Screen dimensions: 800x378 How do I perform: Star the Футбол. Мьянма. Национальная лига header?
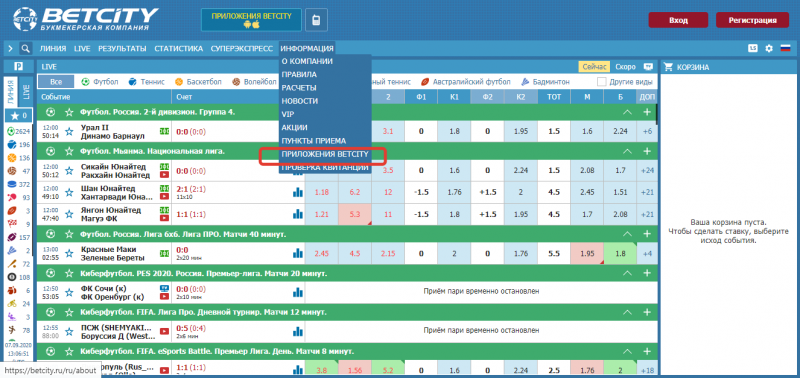point(69,151)
